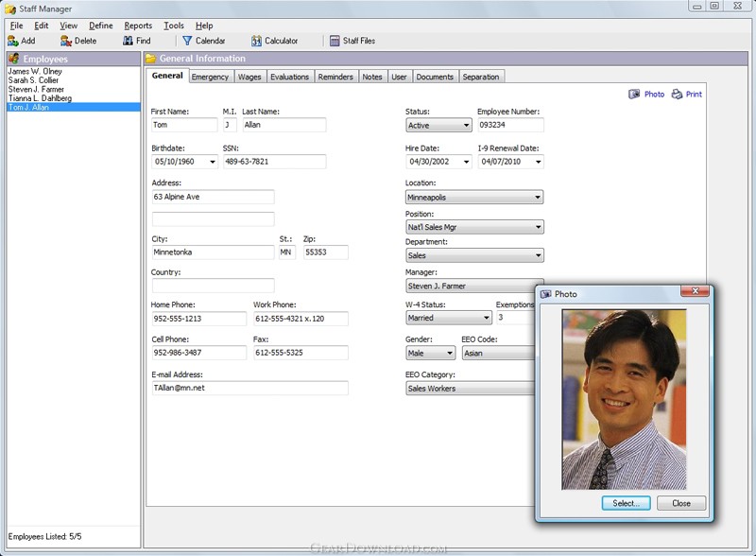Click the Select... button in Photo dialog

(626, 503)
